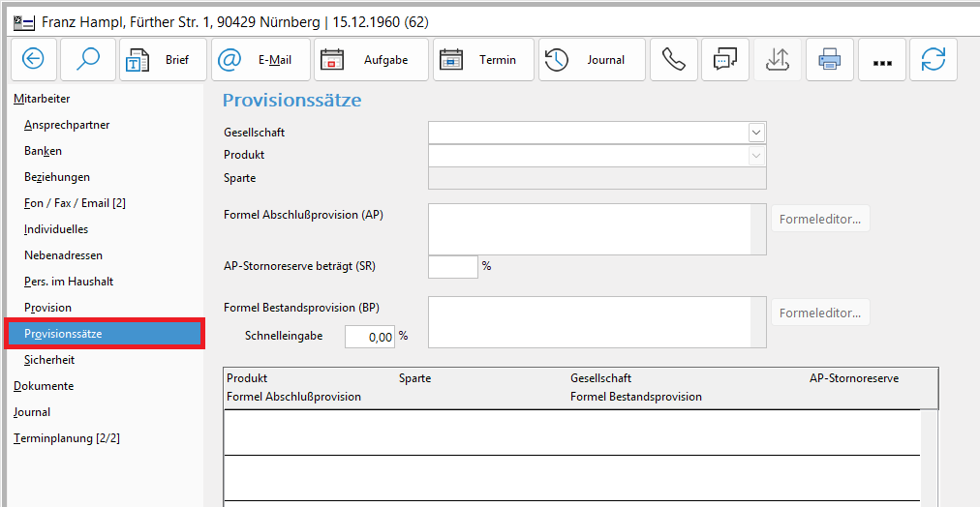Open Terminplanung [2/2] in sidebar
This screenshot has height=507, width=980.
pos(67,438)
